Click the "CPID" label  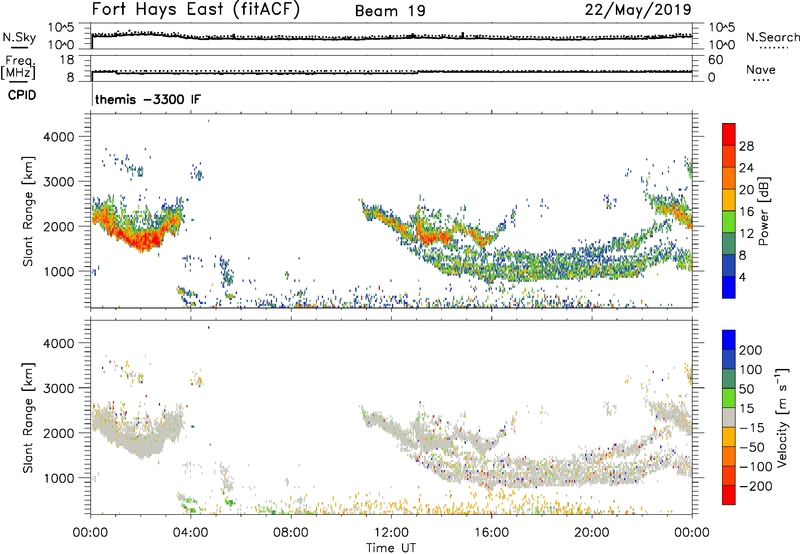point(22,95)
